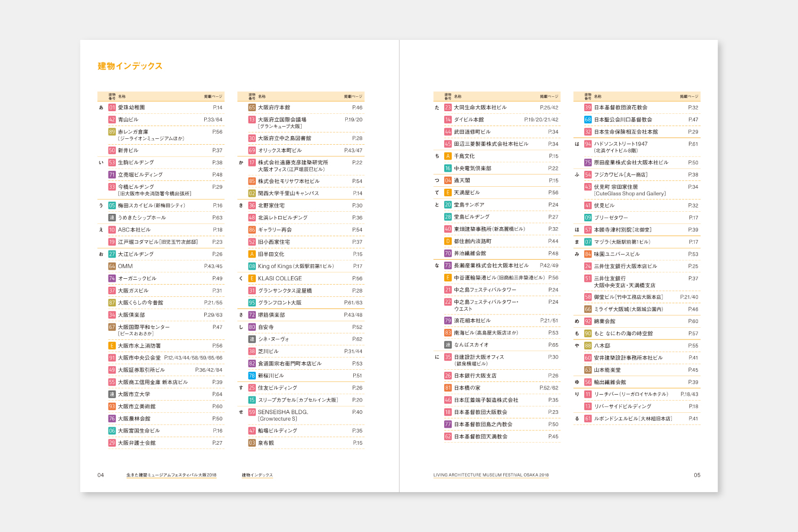Click the 綿業会館 entry name
798x532 pixels.
604,321
